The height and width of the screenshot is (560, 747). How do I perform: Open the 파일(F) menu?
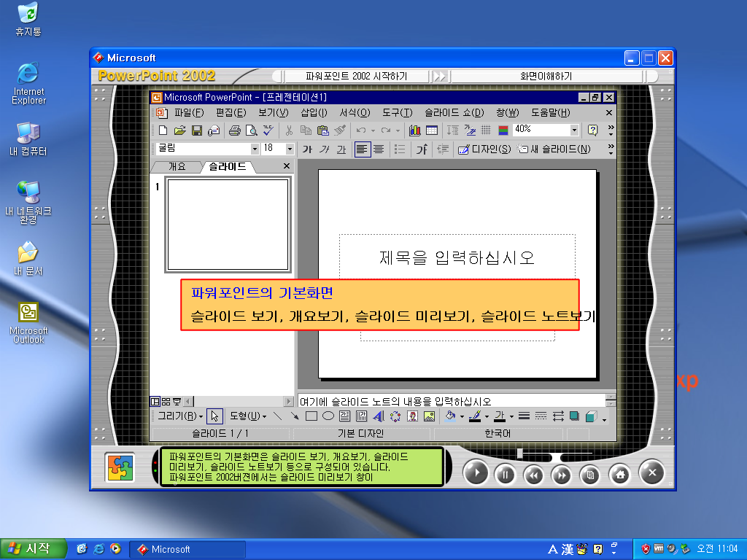click(189, 113)
